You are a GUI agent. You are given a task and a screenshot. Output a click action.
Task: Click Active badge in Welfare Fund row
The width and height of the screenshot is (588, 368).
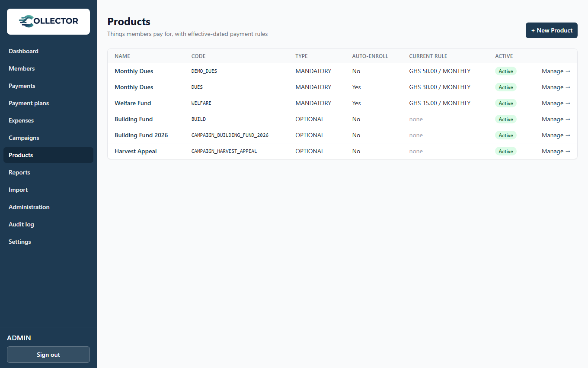click(x=506, y=103)
